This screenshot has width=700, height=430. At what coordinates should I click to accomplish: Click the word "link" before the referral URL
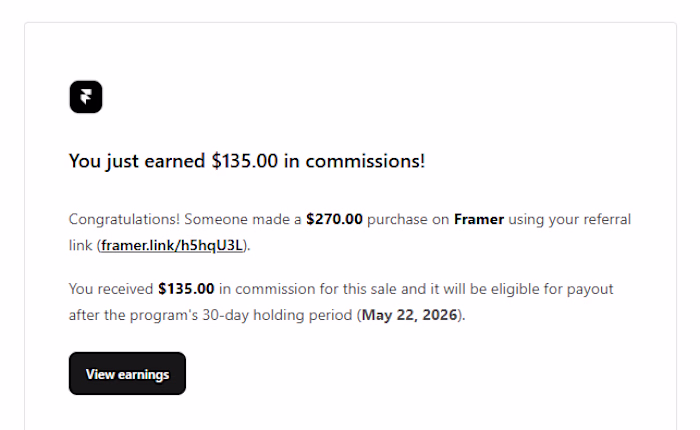pos(81,244)
